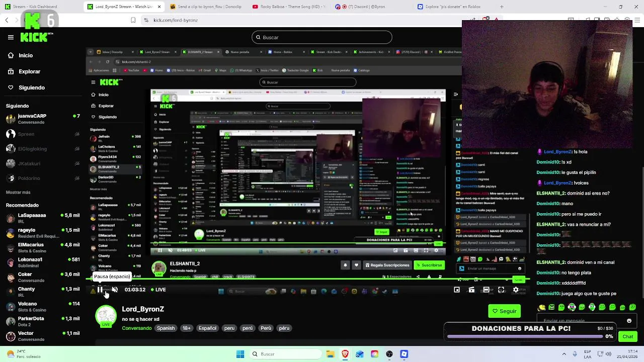This screenshot has height=362, width=644.
Task: Open juanvaCARP channel from followed list
Action: click(x=43, y=119)
